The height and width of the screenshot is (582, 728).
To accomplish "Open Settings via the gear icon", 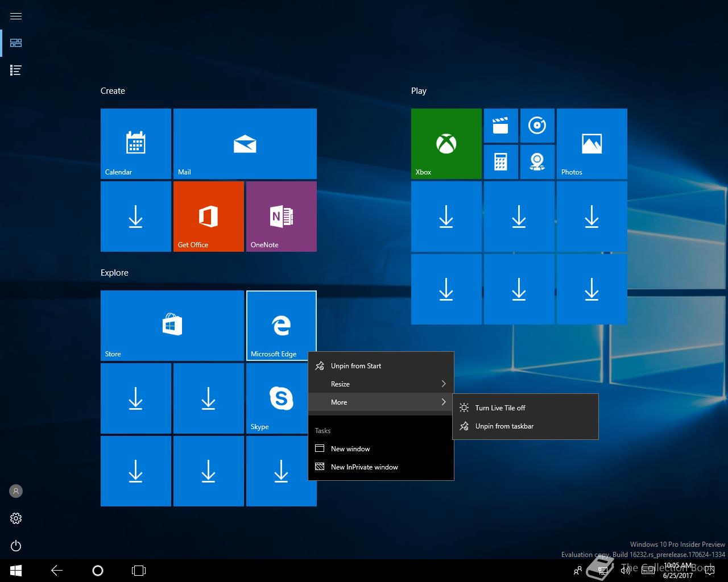I will (16, 518).
